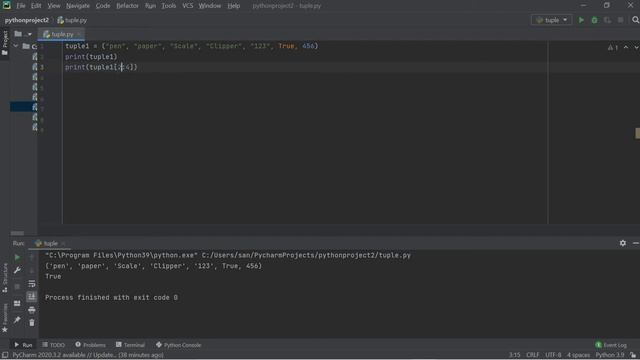Open the Refactor menu
Screen dimensions: 640x360
[x=127, y=6]
